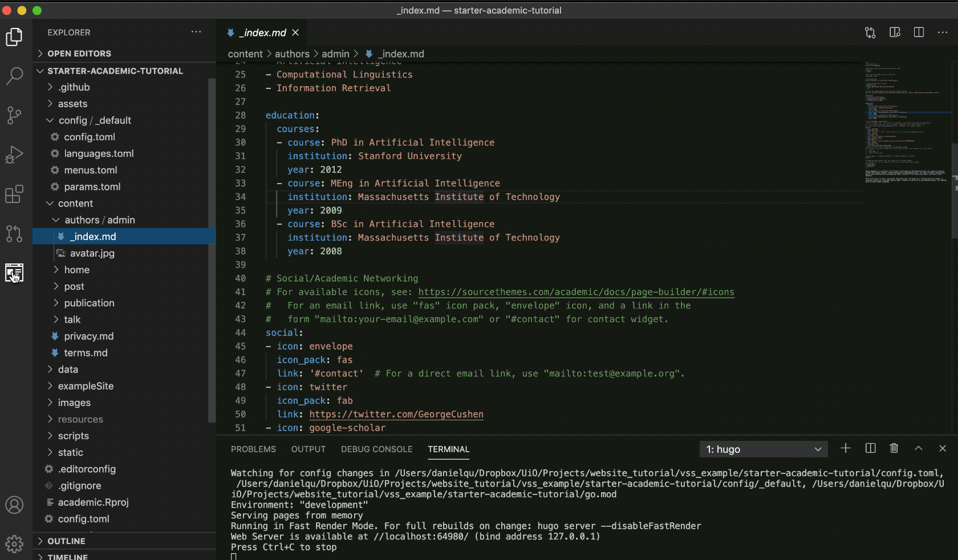958x560 pixels.
Task: Open the Search view in activity bar
Action: (14, 75)
